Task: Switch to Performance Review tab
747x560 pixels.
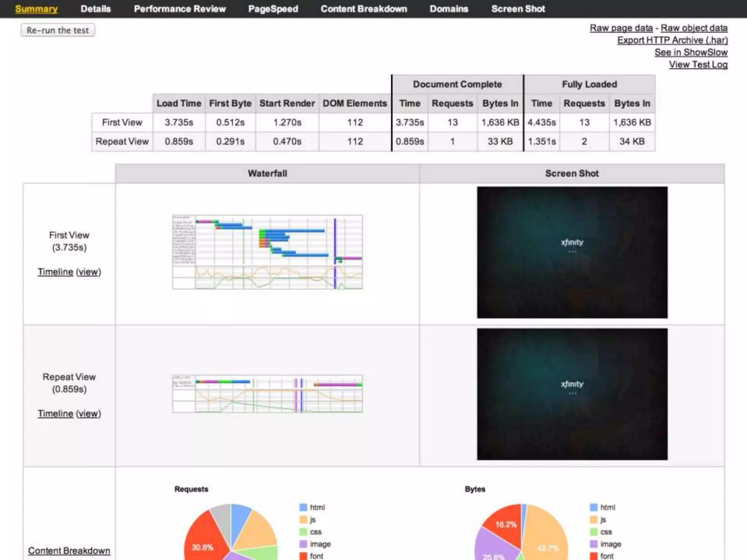Action: click(x=180, y=9)
